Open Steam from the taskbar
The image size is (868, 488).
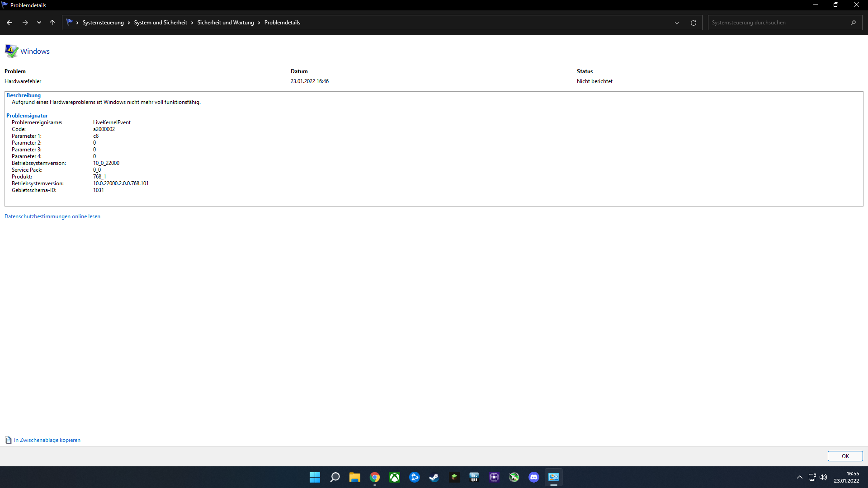point(434,477)
